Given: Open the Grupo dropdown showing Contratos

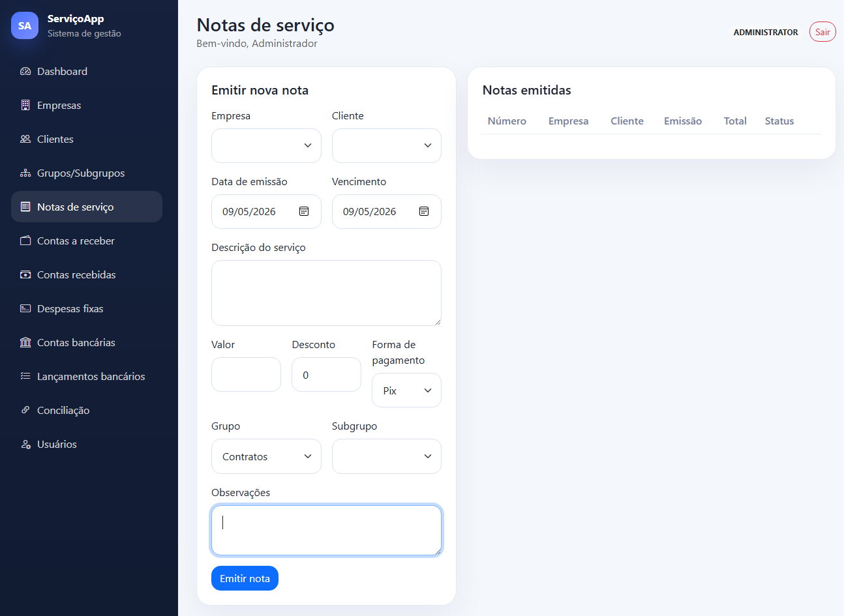Looking at the screenshot, I should click(x=266, y=456).
